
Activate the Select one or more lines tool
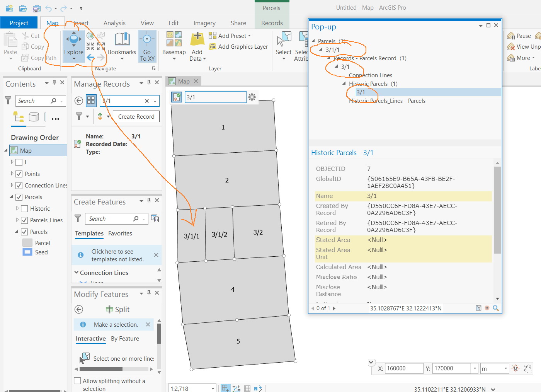[x=85, y=358]
